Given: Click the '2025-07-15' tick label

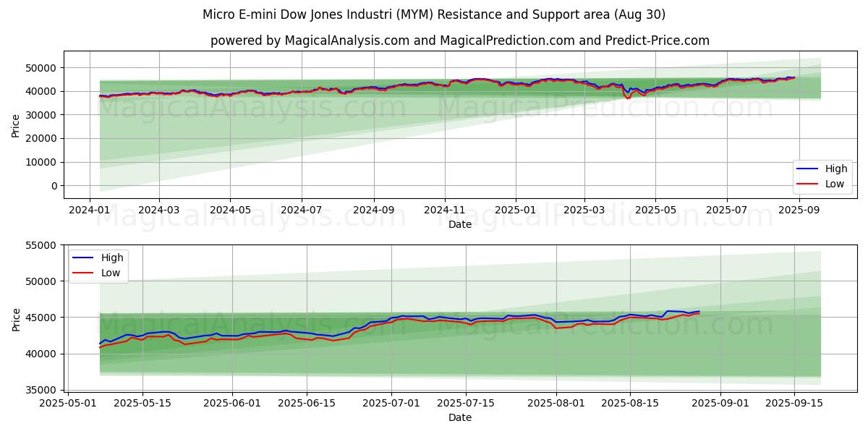Looking at the screenshot, I should click(465, 404).
